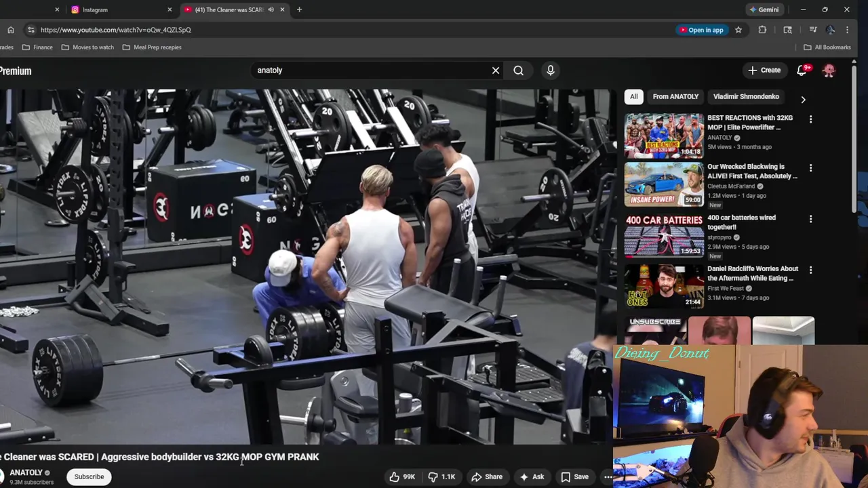Start voice search with the microphone
This screenshot has height=488, width=868.
[x=551, y=70]
